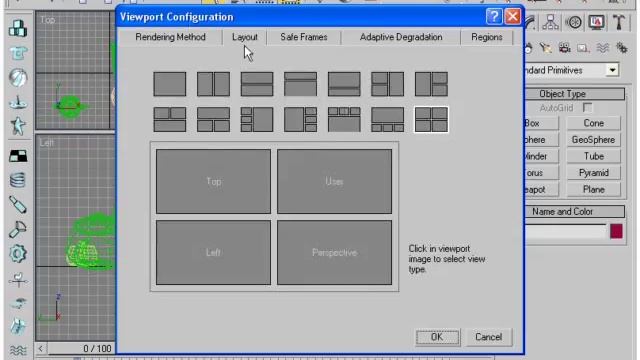Click the Left viewport label in main window
The height and width of the screenshot is (360, 640).
point(47,142)
